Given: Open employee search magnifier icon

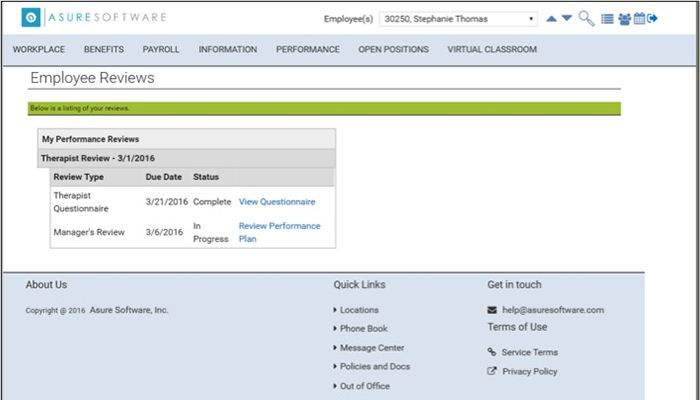Looking at the screenshot, I should click(x=586, y=19).
